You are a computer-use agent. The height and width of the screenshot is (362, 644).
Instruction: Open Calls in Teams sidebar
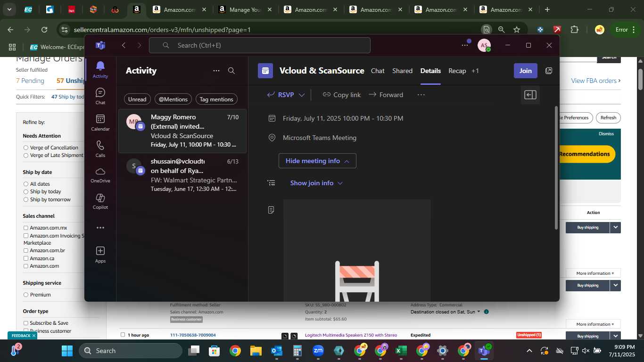pos(100,148)
